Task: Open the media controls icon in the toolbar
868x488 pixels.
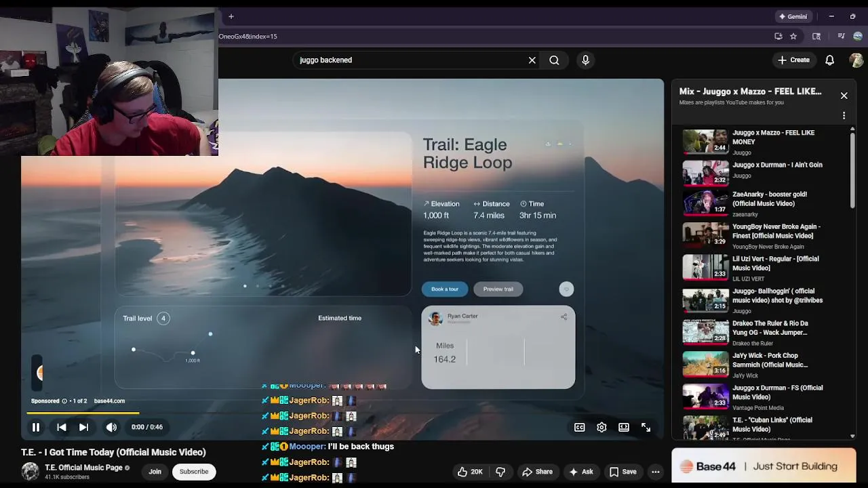Action: (841, 36)
